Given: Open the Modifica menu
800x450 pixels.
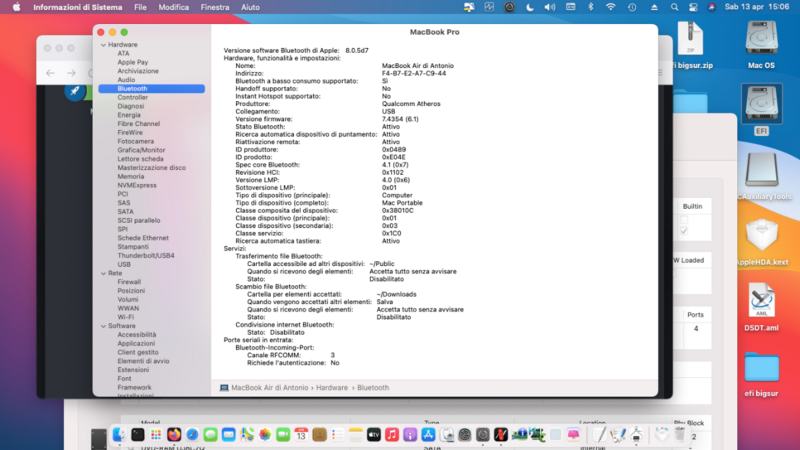Looking at the screenshot, I should 173,7.
